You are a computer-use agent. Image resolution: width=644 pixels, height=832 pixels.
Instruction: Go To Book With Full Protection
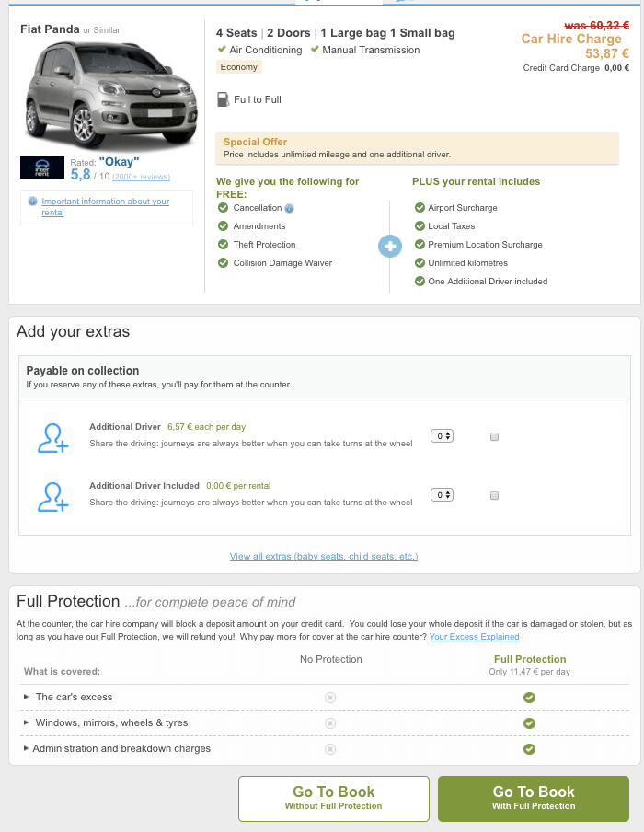[x=534, y=799]
